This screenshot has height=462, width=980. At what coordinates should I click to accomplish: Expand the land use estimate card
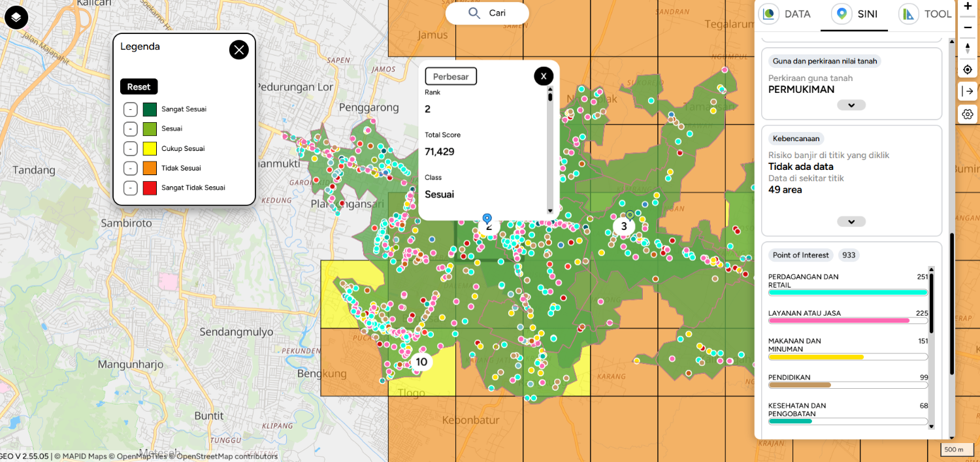click(851, 105)
